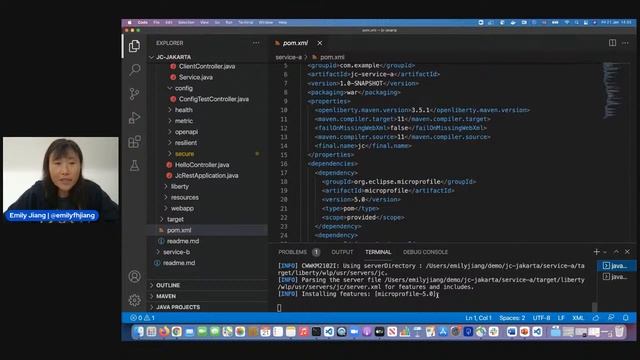The height and width of the screenshot is (360, 640).
Task: Click the terminal vertical scrollbar
Action: [594, 307]
